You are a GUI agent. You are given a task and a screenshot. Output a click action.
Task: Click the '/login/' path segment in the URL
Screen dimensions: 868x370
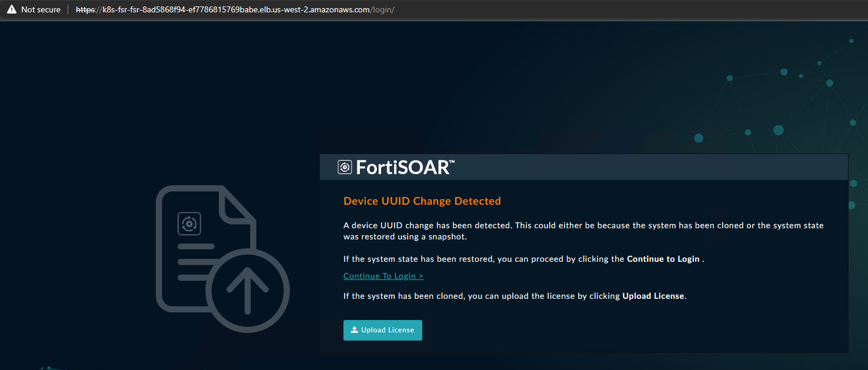tap(383, 9)
